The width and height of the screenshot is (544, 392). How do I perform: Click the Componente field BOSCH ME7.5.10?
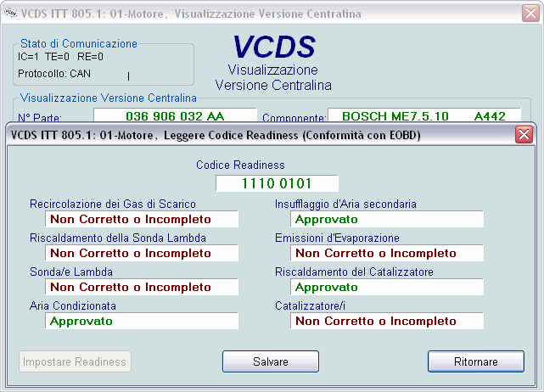click(x=424, y=115)
